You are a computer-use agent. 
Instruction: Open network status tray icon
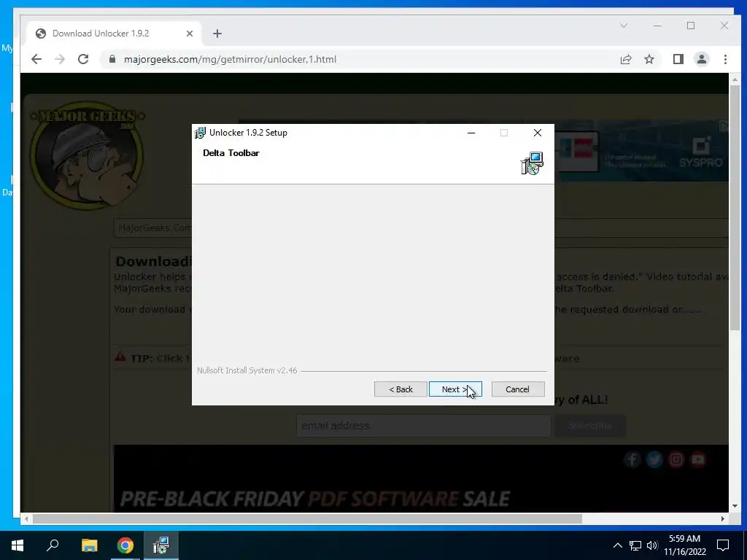[x=635, y=545]
